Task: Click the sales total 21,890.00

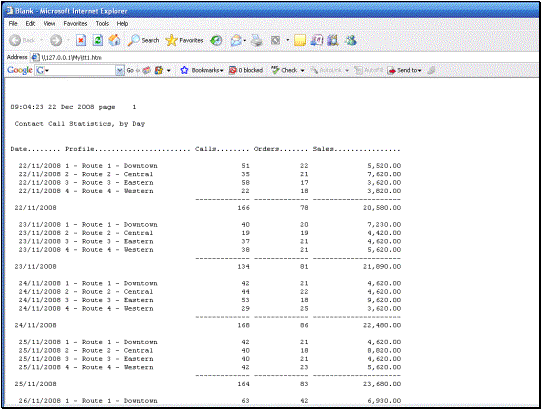Action: tap(382, 266)
